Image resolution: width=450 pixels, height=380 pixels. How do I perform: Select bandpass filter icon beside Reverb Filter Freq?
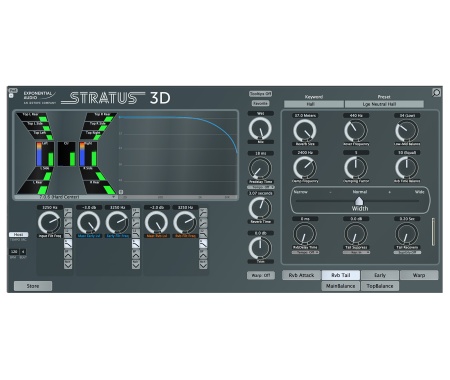[203, 254]
